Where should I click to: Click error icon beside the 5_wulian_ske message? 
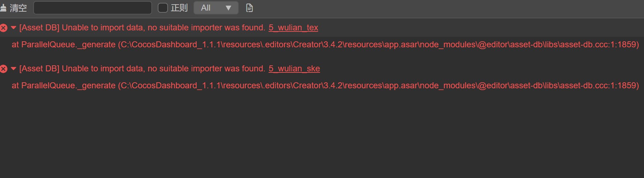click(x=4, y=69)
